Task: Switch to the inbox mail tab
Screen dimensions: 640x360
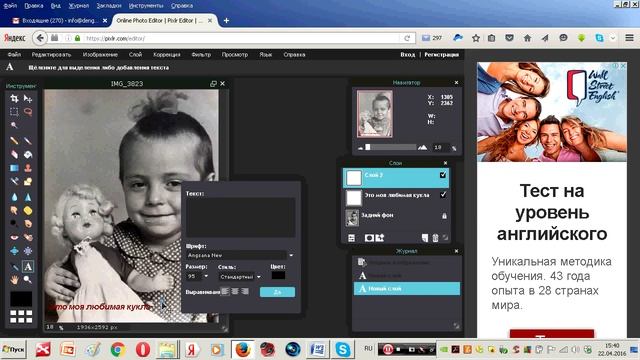Action: point(60,20)
